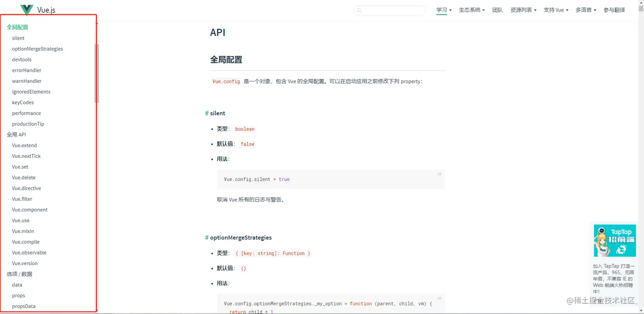Click the anchor hash icon next to silent

(x=206, y=113)
